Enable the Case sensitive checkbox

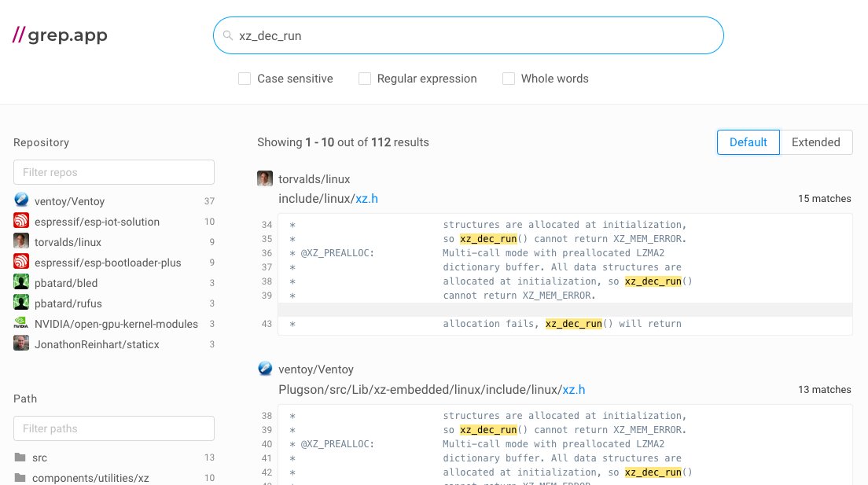[244, 79]
